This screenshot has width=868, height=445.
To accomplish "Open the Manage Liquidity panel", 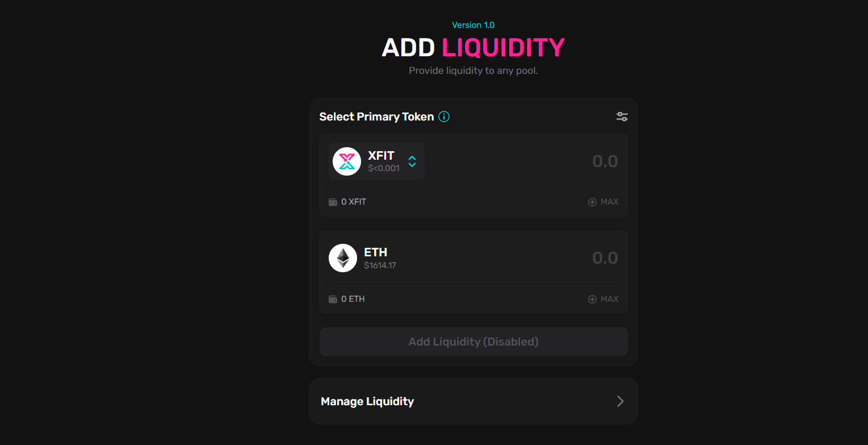I will coord(473,401).
